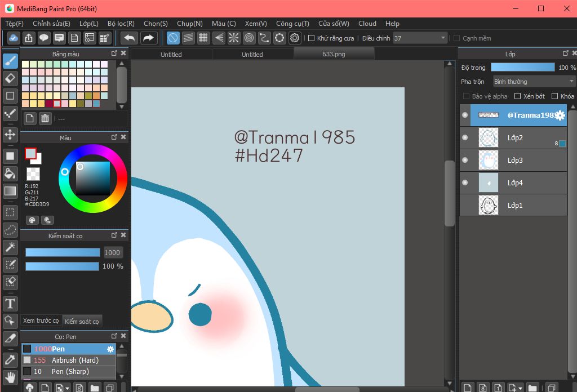Select the Lớp3 layer row
Image resolution: width=577 pixels, height=392 pixels.
pos(513,161)
